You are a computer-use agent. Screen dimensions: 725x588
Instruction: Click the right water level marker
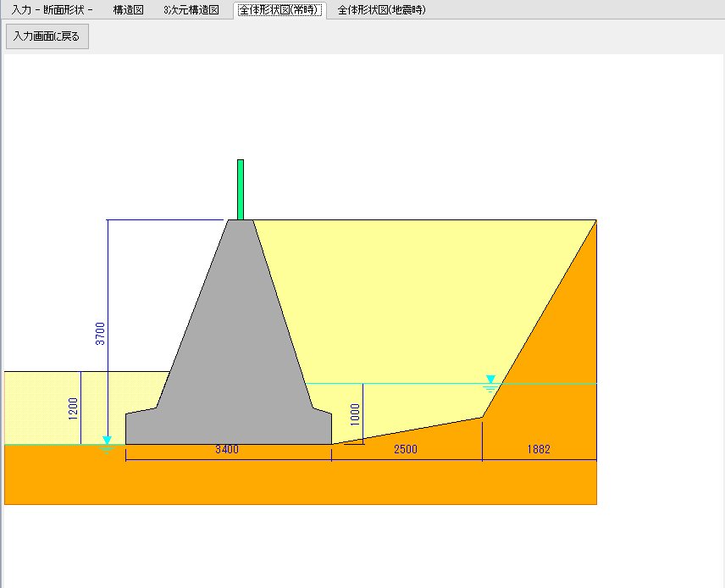[490, 384]
